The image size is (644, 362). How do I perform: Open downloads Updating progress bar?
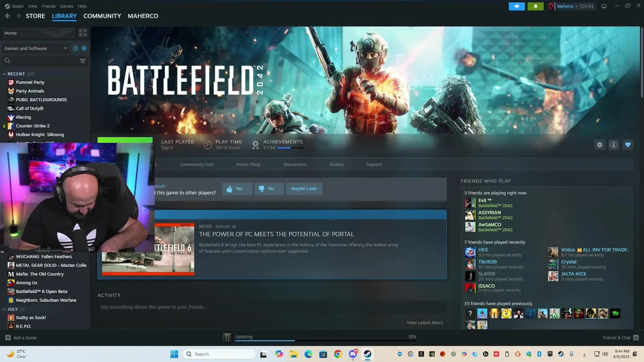pyautogui.click(x=326, y=340)
